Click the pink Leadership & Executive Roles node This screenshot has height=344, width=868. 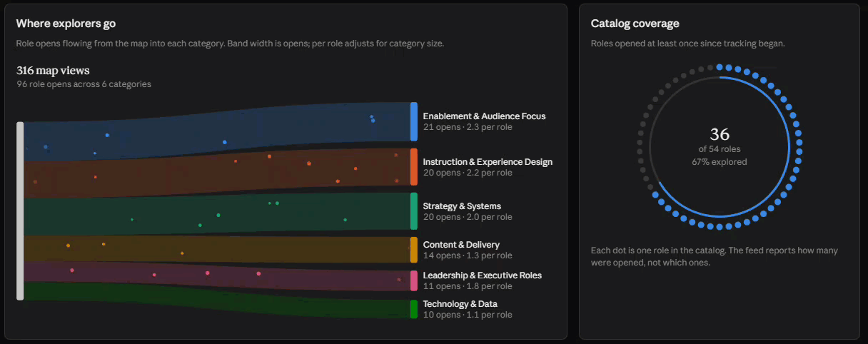[414, 280]
